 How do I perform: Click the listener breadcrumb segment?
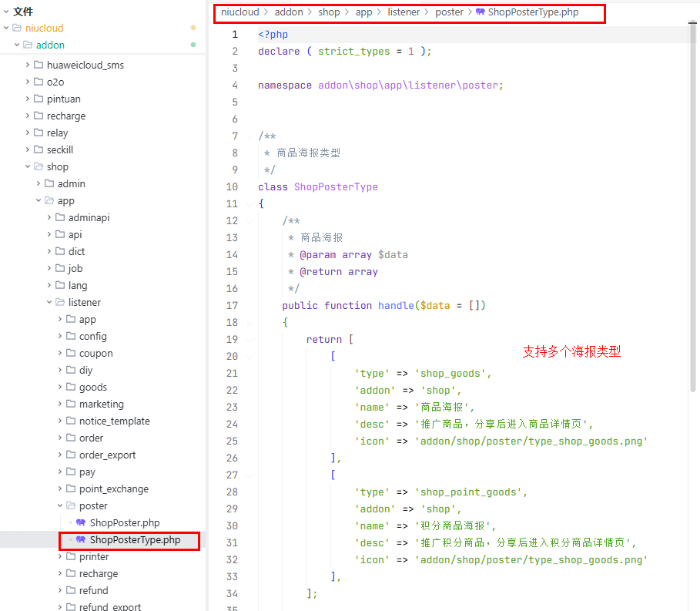404,12
